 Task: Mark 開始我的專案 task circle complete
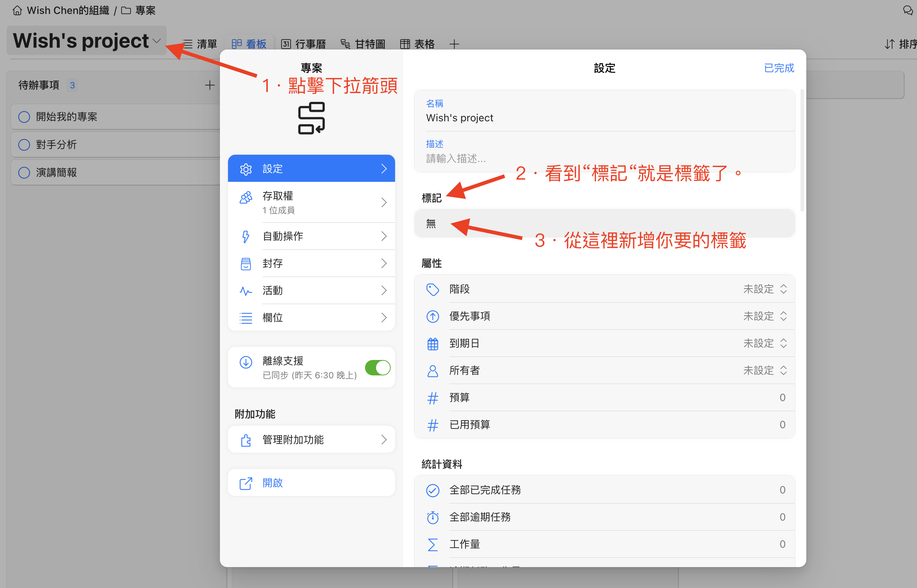point(24,117)
